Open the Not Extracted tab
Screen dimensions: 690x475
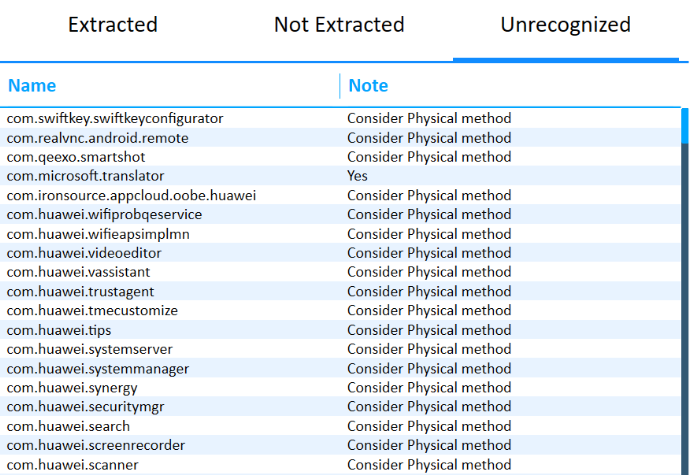click(x=339, y=25)
